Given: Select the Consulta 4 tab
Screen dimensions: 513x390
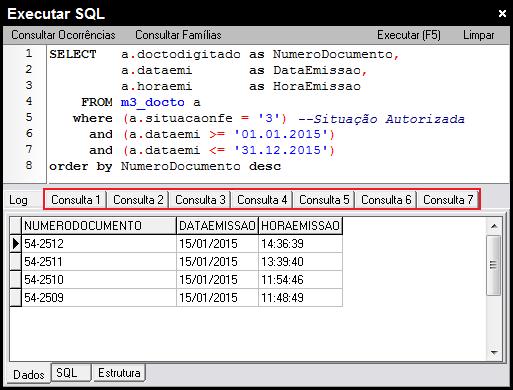Looking at the screenshot, I should [262, 200].
